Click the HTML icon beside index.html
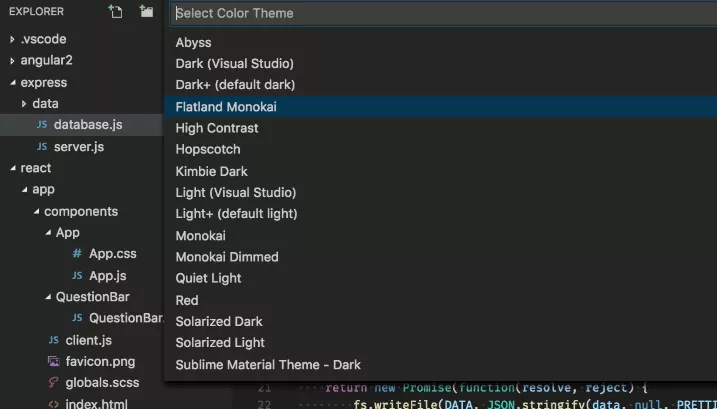 click(54, 404)
